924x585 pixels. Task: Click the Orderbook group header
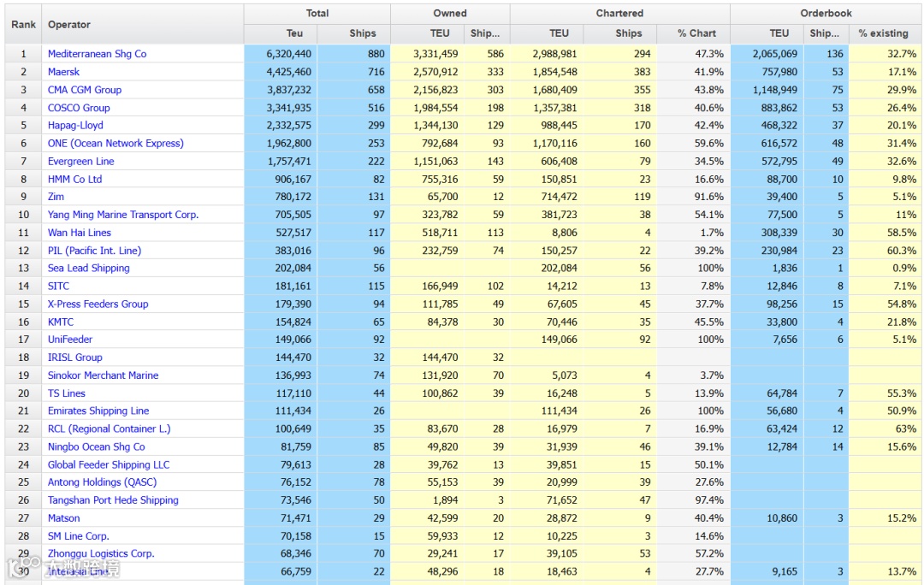[826, 13]
